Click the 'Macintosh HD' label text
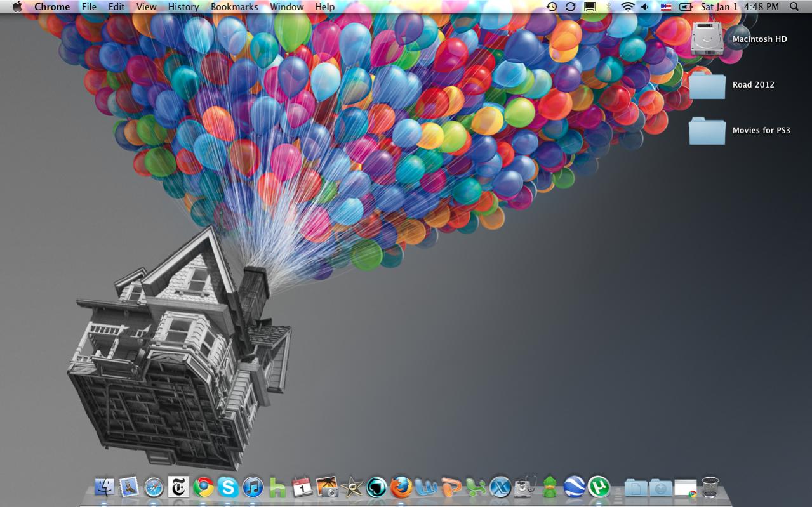Screen dimensions: 812x507 [x=759, y=39]
